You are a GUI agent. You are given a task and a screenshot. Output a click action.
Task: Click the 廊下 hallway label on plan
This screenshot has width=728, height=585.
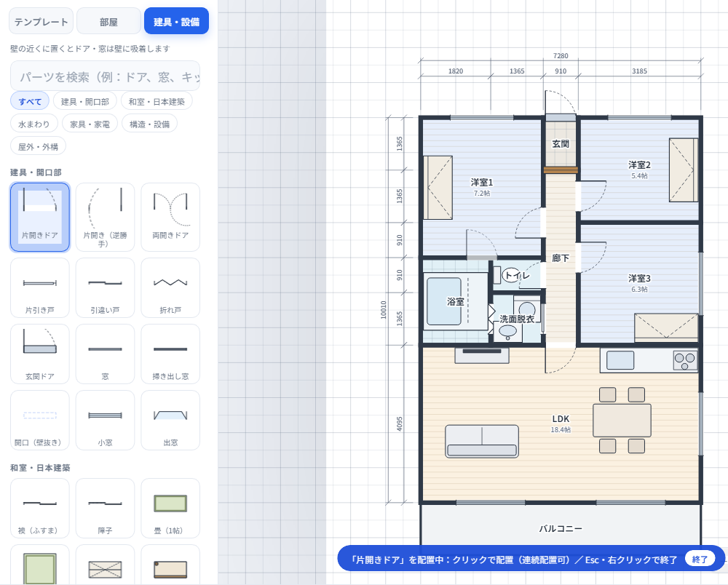561,258
